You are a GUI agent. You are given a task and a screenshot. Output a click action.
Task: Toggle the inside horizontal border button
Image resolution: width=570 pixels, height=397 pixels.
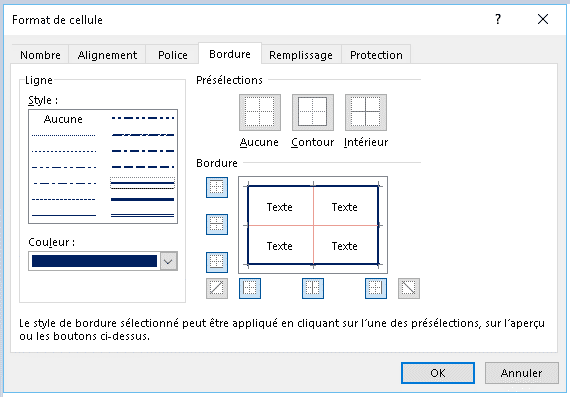pyautogui.click(x=217, y=224)
